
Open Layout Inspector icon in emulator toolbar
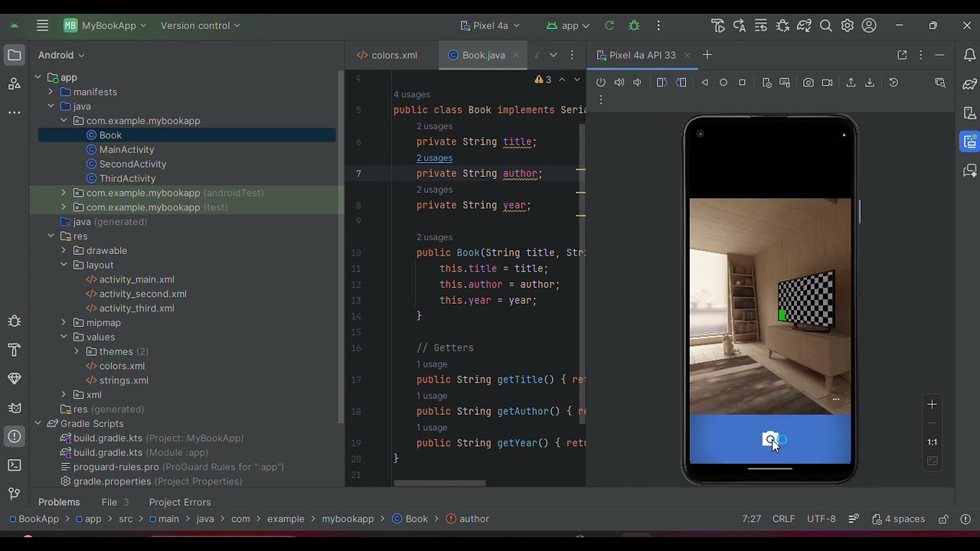tap(940, 83)
